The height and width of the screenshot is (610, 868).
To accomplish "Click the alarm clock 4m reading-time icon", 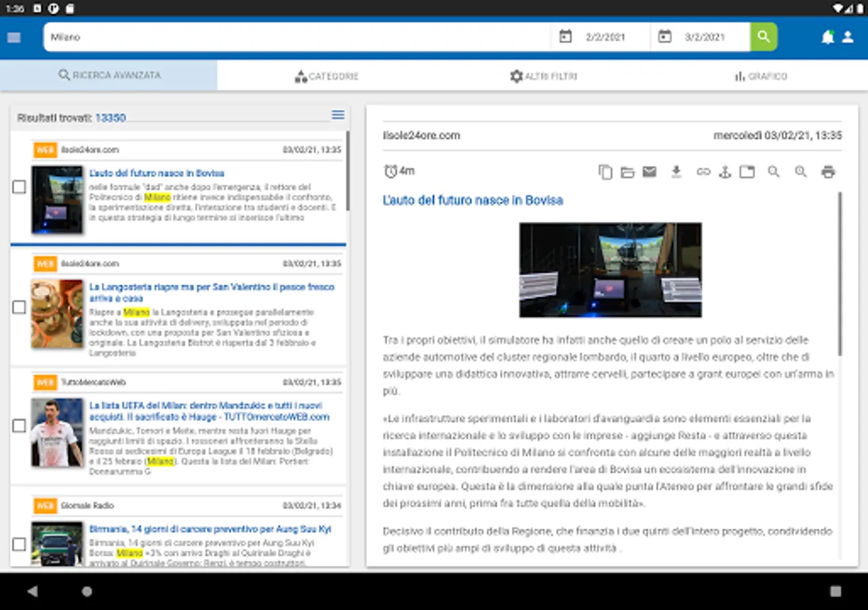I will click(391, 171).
